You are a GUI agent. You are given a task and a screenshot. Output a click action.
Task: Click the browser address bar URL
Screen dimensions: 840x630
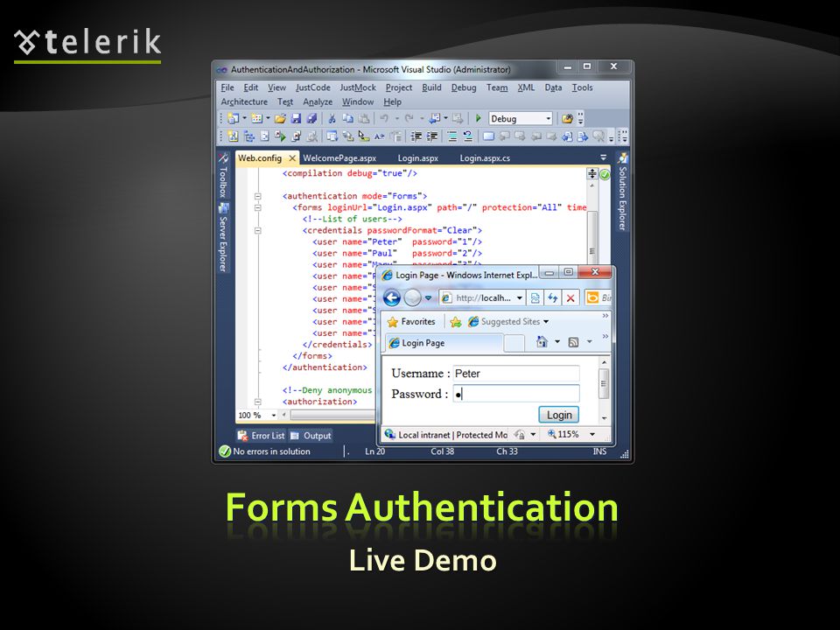(482, 297)
